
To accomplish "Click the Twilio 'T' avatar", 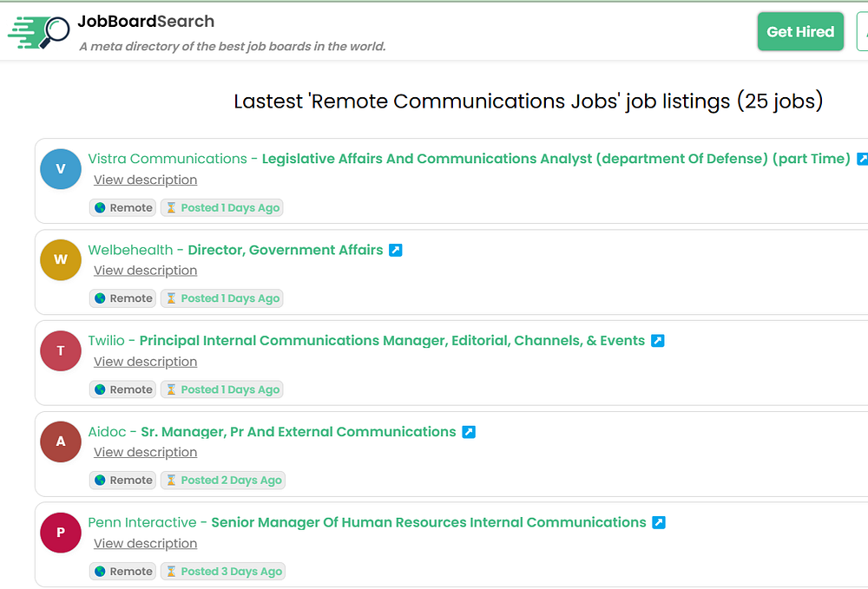I will 61,350.
